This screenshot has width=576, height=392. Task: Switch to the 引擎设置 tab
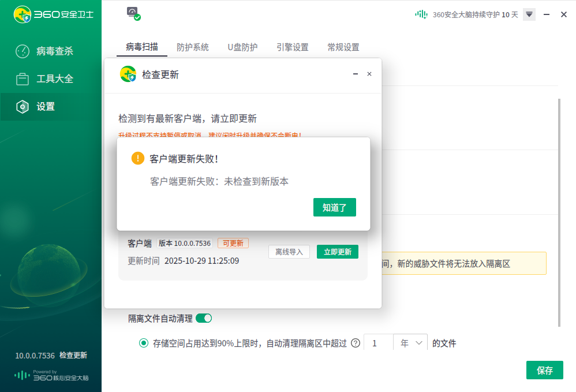point(293,47)
